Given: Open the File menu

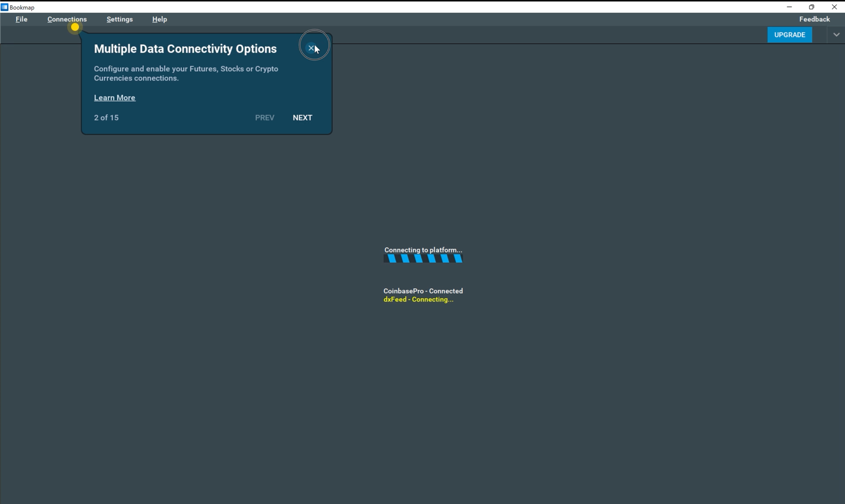Looking at the screenshot, I should [21, 19].
